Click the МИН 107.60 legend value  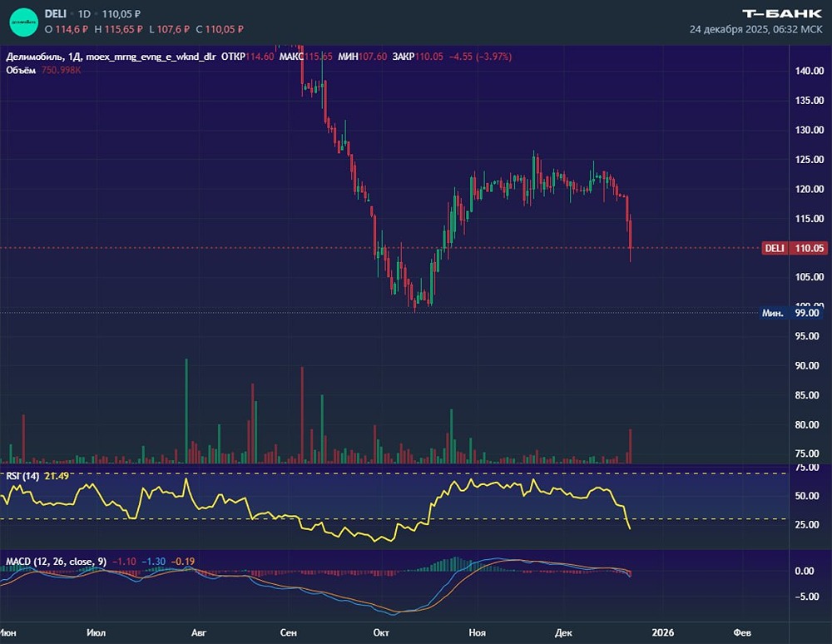click(363, 57)
